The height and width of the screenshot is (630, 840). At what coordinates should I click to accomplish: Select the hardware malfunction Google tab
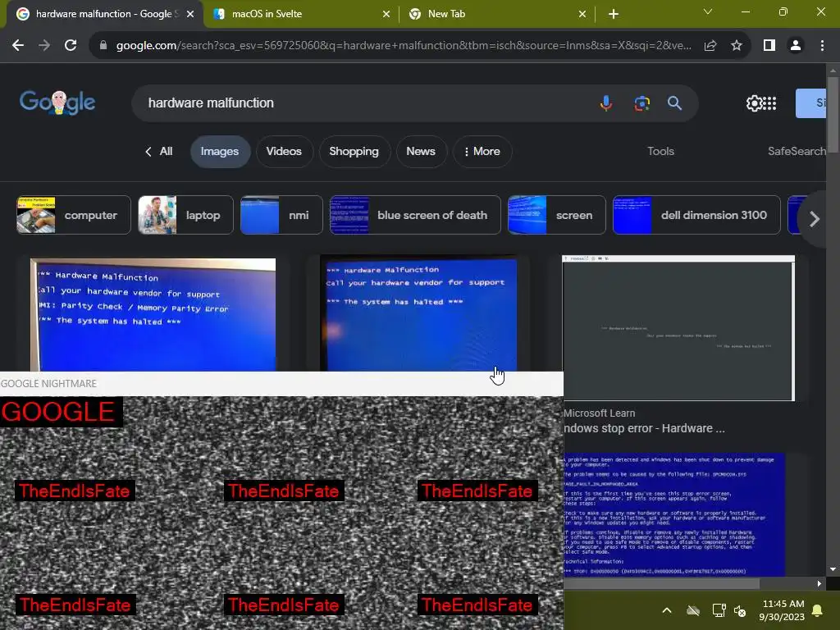(104, 14)
